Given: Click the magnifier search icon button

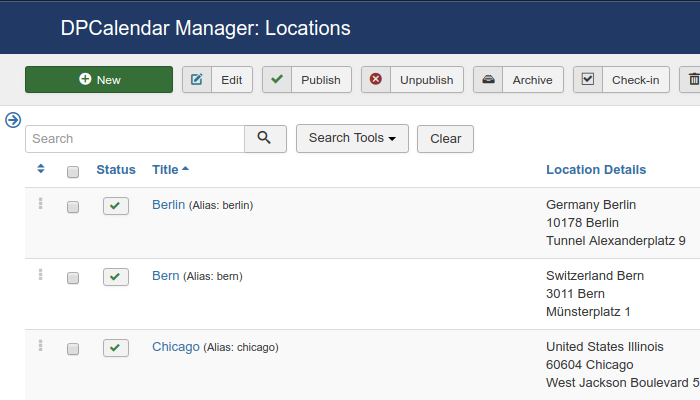Looking at the screenshot, I should click(265, 138).
